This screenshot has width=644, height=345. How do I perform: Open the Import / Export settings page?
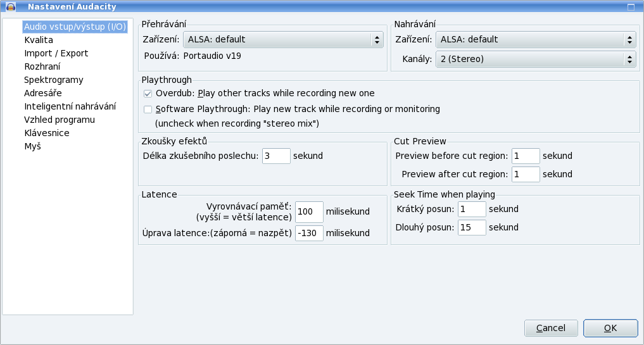pyautogui.click(x=56, y=53)
